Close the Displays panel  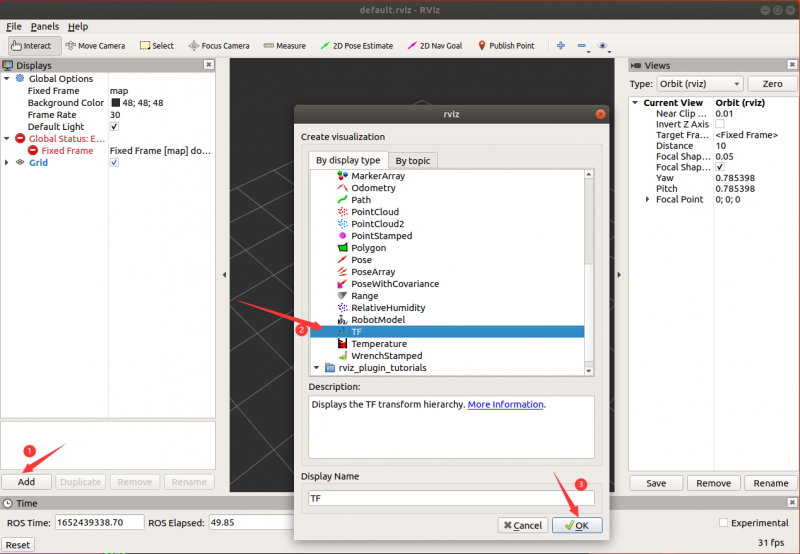click(x=209, y=64)
